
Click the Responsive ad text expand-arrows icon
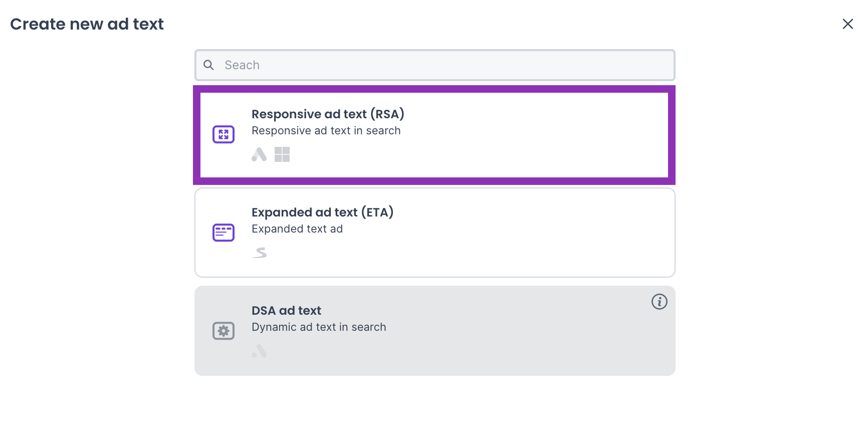tap(224, 134)
